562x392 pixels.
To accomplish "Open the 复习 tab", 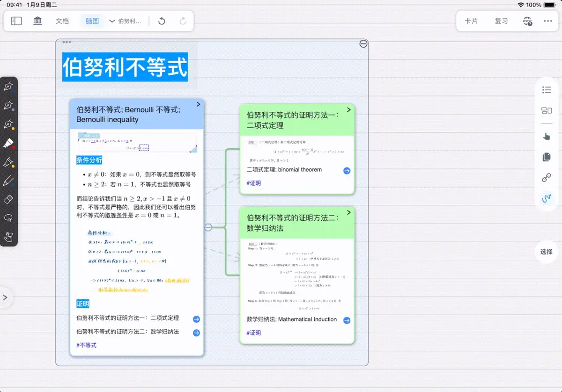I will click(502, 21).
